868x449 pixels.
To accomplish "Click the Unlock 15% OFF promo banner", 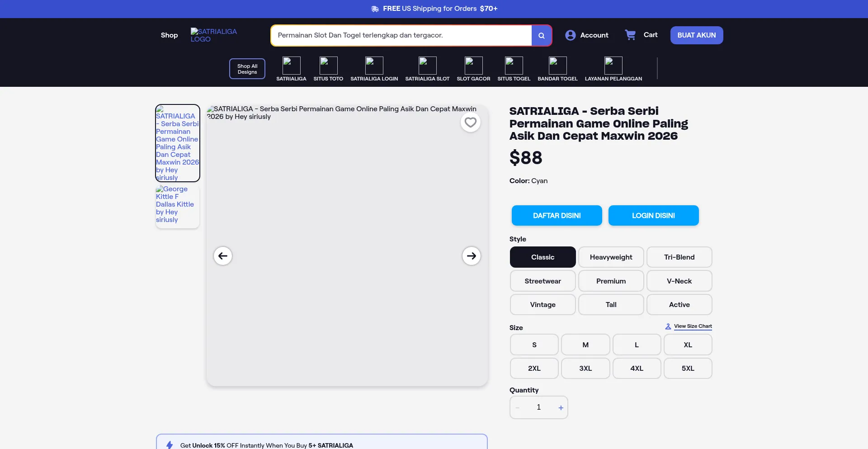I will tap(322, 442).
